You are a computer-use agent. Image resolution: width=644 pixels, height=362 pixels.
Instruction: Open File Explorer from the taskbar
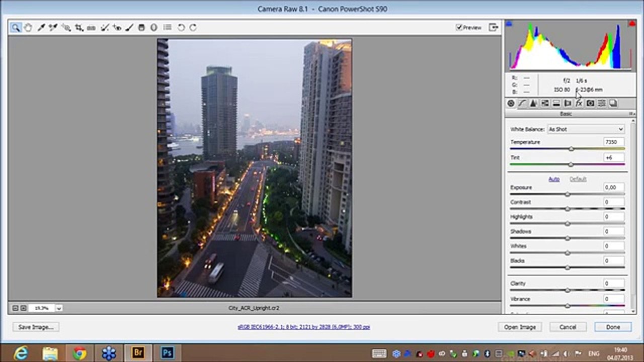click(50, 353)
